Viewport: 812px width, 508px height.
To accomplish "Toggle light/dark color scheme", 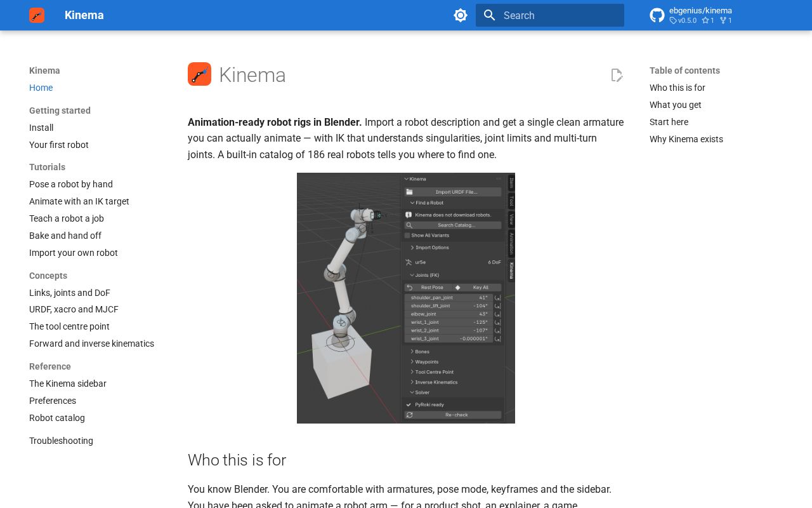I will (461, 15).
